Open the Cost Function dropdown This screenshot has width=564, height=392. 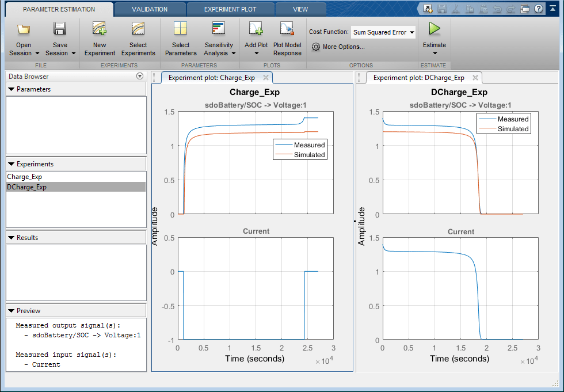383,32
